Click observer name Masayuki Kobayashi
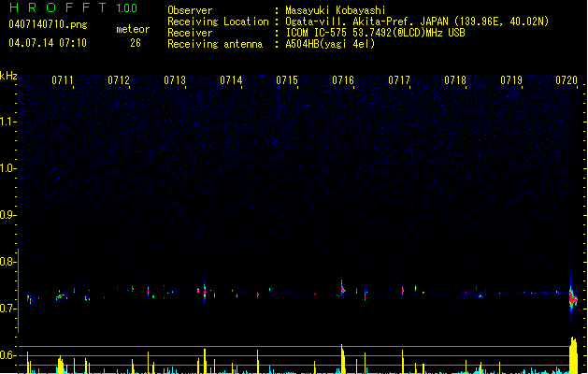588x374 pixels. click(336, 10)
